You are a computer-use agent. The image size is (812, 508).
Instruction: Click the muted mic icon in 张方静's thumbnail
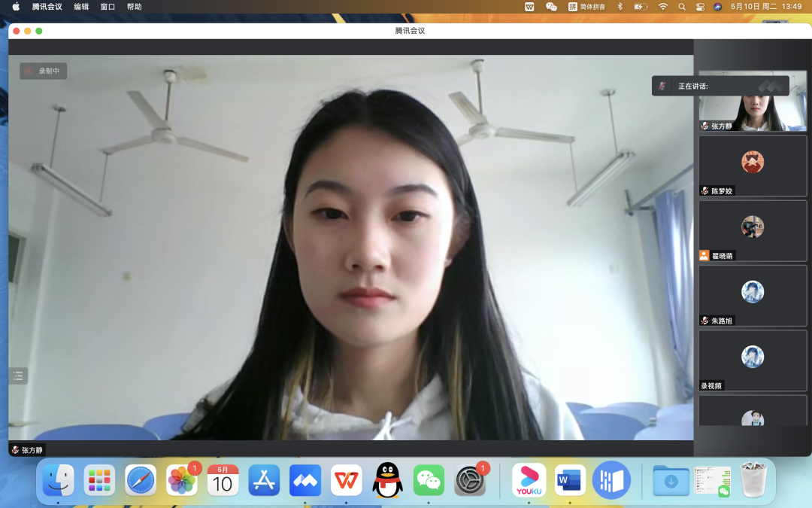click(704, 126)
